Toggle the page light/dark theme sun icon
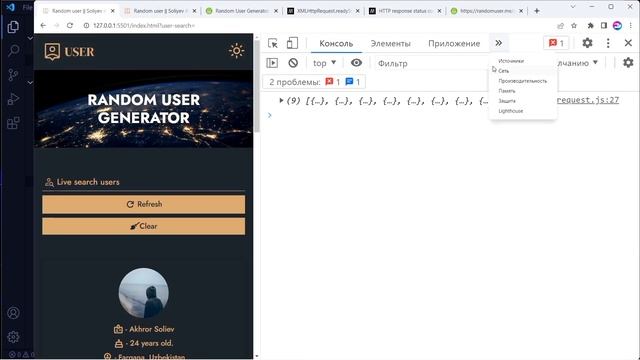Viewport: 640px width, 360px height. click(x=236, y=51)
